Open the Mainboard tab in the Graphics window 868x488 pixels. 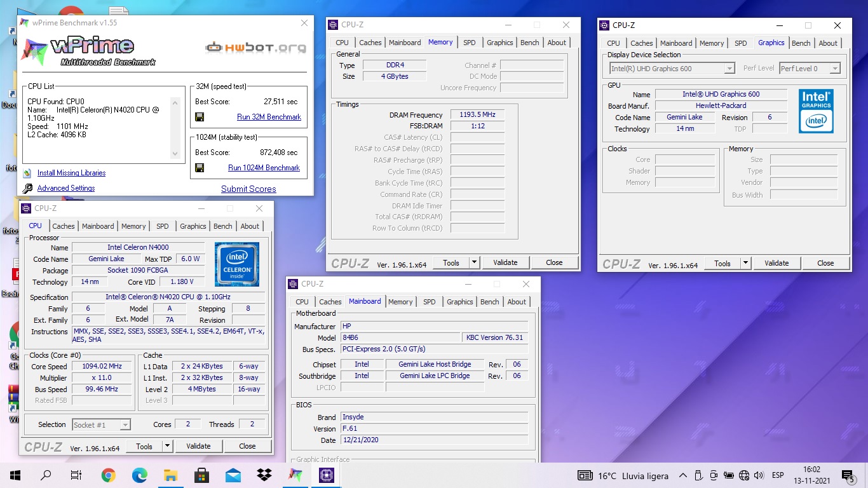point(676,43)
